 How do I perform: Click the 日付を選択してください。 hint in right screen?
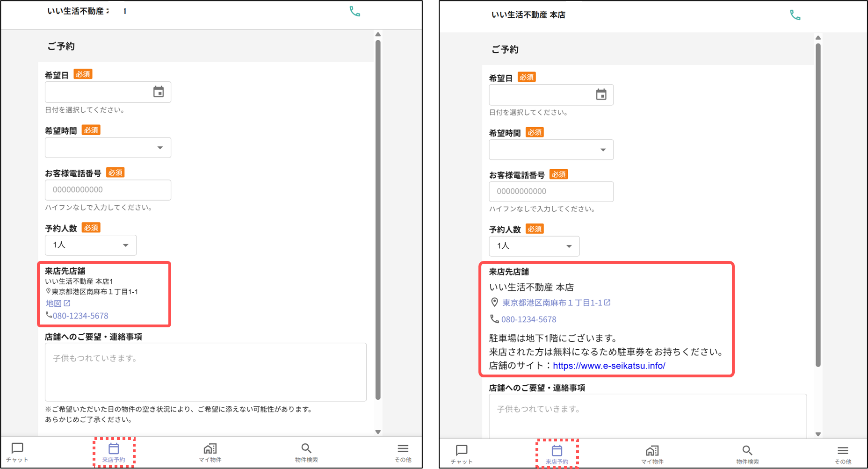(x=529, y=112)
